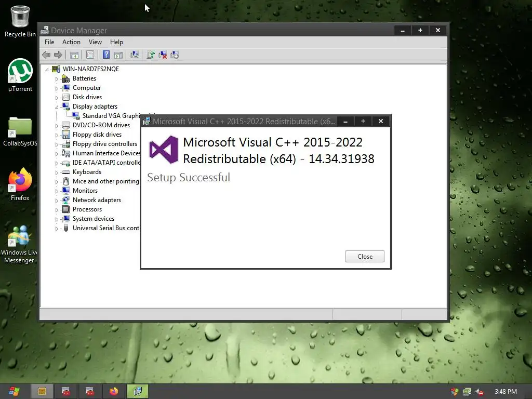Click the Forward arrow in Device Manager toolbar
The image size is (532, 399).
tap(58, 55)
